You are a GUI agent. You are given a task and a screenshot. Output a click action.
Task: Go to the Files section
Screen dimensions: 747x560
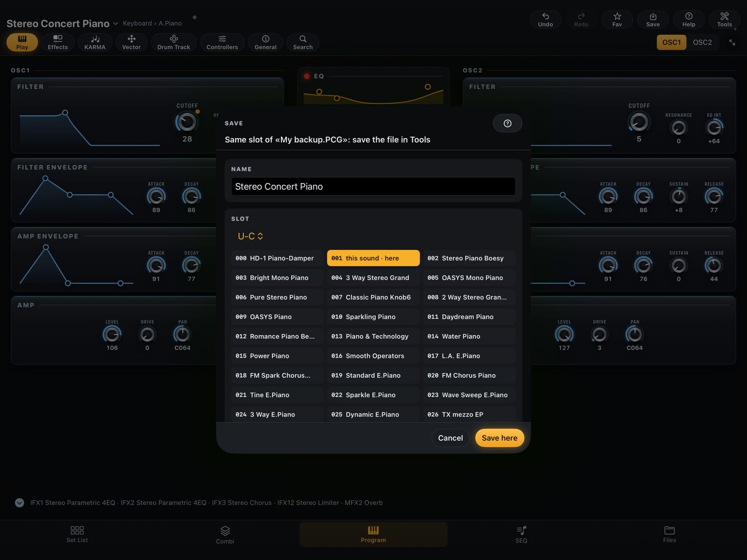(x=669, y=534)
